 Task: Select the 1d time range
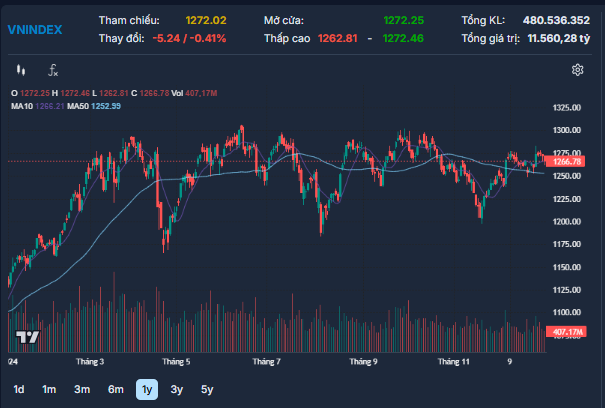click(18, 389)
